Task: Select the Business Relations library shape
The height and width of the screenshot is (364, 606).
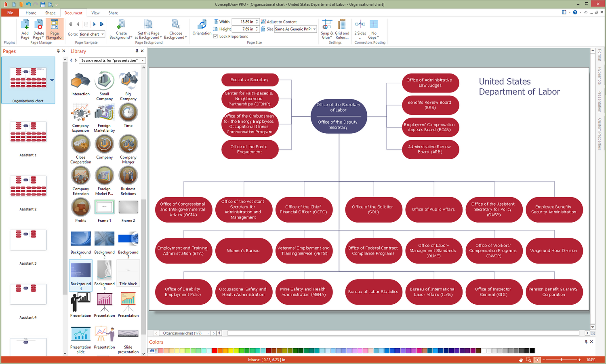Action: pos(128,181)
